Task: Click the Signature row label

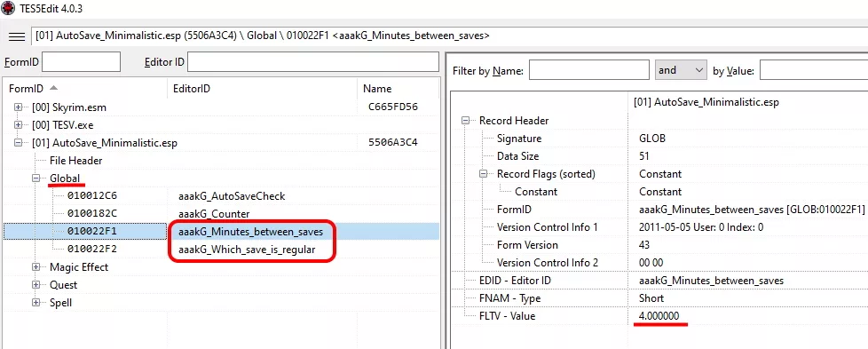Action: pyautogui.click(x=518, y=139)
